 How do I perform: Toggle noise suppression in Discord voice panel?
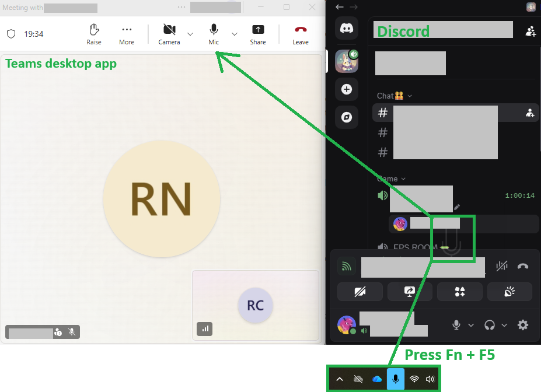coord(502,266)
